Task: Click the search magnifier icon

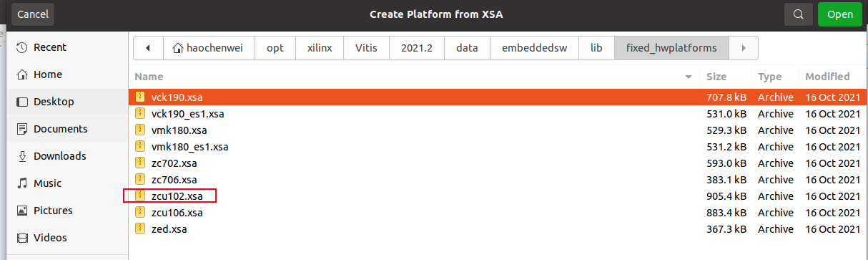Action: (x=798, y=14)
